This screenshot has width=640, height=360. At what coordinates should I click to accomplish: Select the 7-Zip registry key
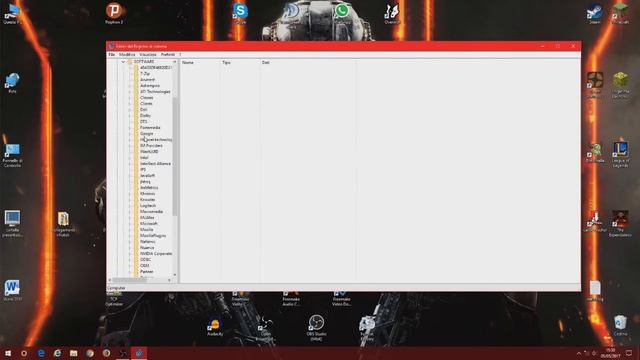tap(145, 73)
